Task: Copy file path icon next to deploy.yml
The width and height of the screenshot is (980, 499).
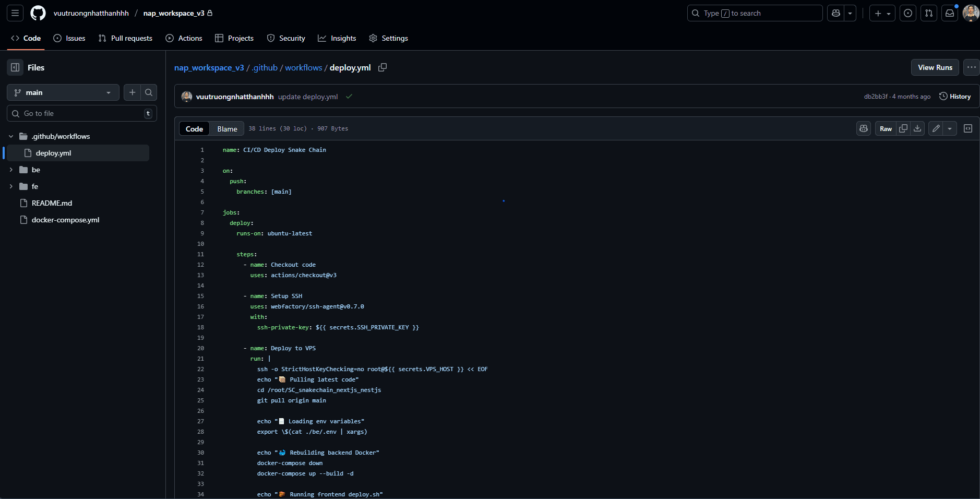Action: coord(383,67)
